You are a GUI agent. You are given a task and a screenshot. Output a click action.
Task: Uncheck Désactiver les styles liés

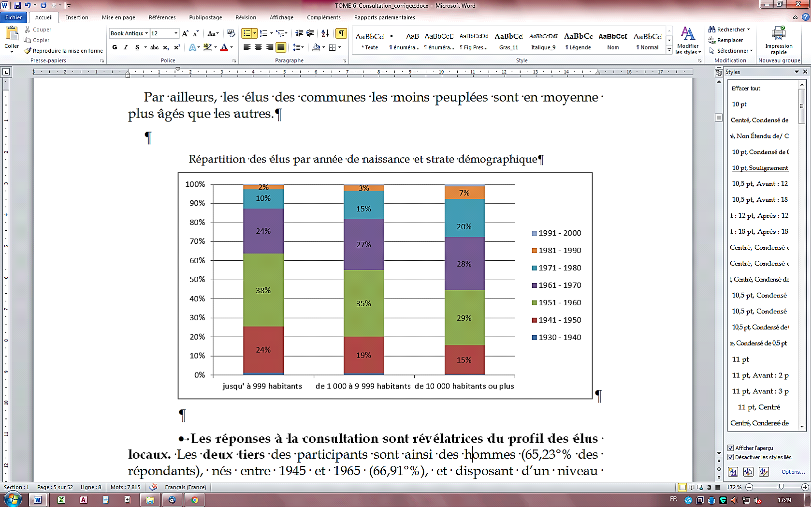click(x=731, y=457)
